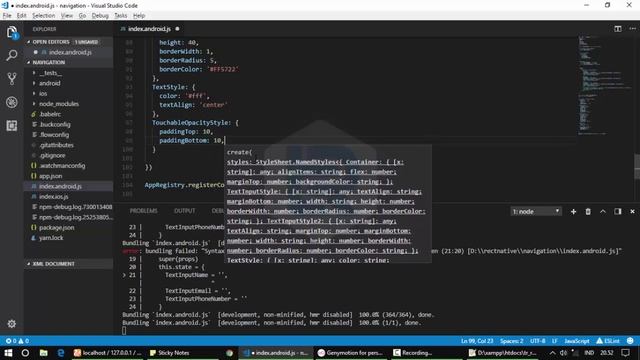Kill the terminal with trash icon
Image resolution: width=640 pixels, height=360 pixels.
[x=588, y=211]
